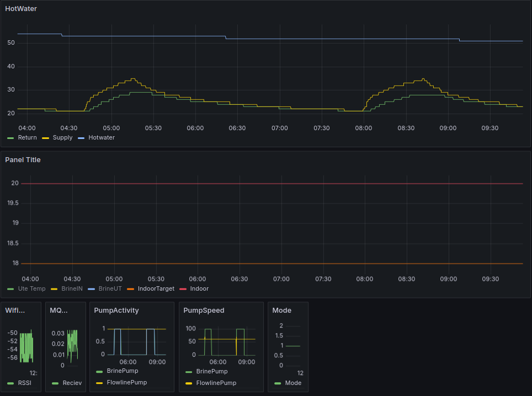532x396 pixels.
Task: Click the green color swatch beside Return
Action: tap(10, 138)
